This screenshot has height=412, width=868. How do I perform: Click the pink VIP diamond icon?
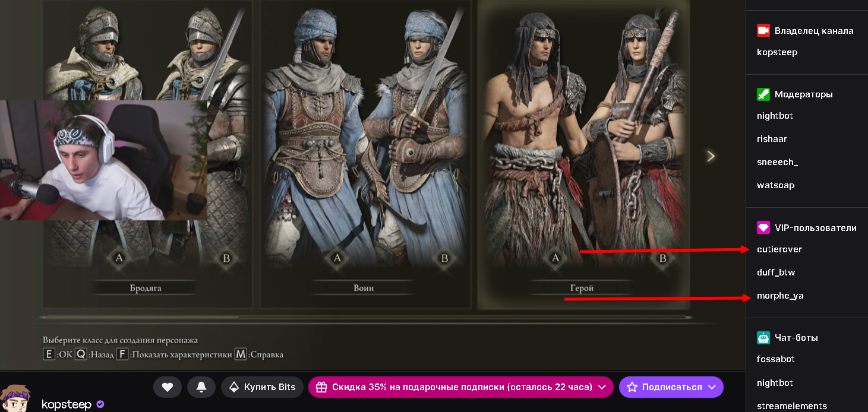[x=763, y=227]
